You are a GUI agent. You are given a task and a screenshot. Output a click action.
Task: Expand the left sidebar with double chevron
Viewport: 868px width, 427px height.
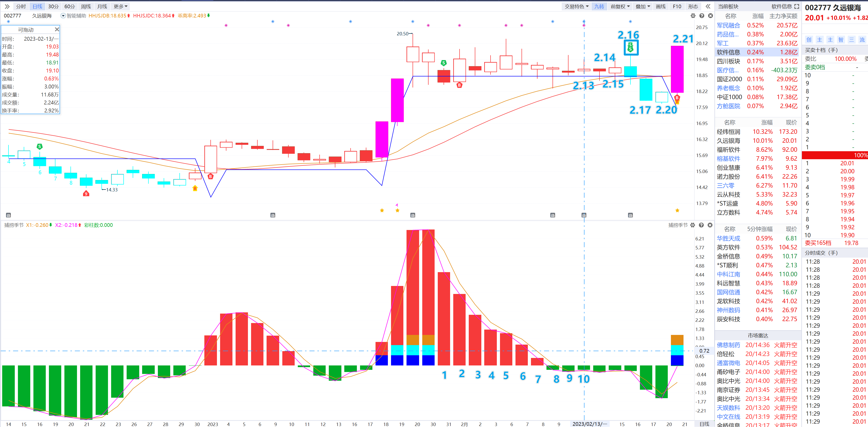pyautogui.click(x=7, y=6)
